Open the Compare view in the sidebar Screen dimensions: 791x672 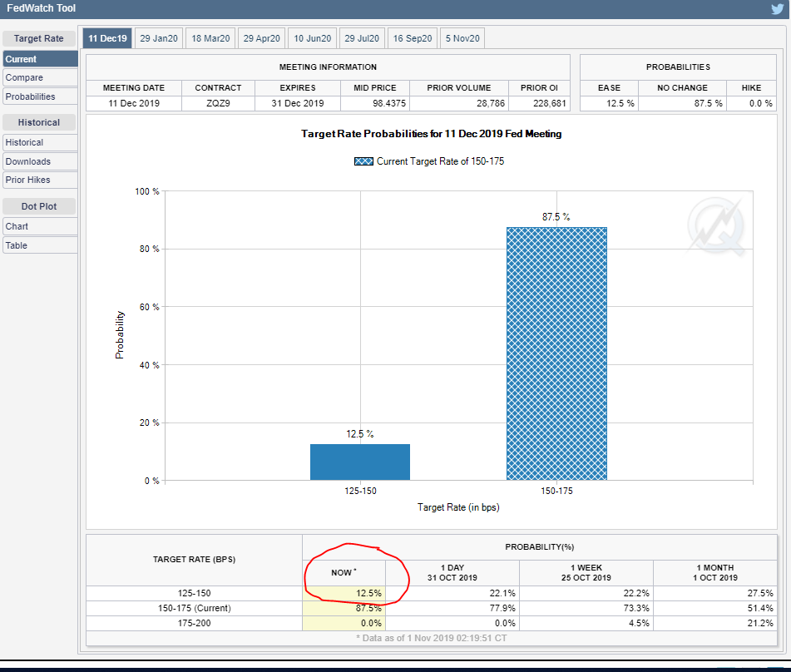pos(40,77)
